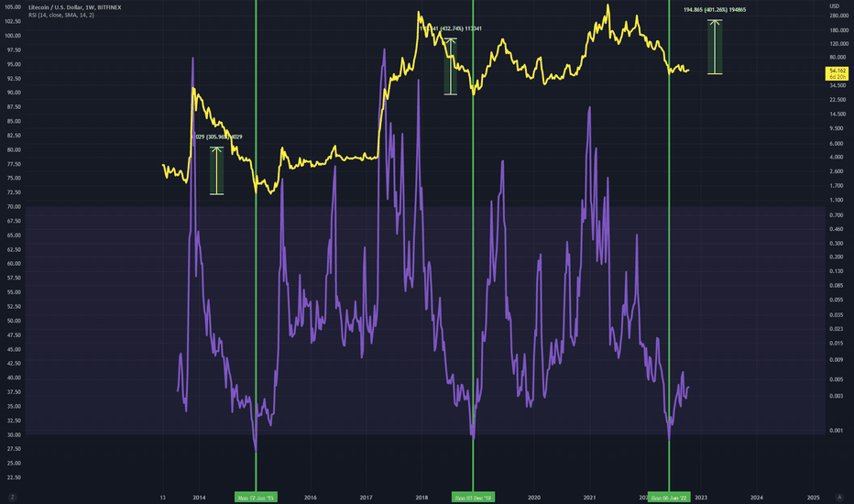Select the 401.26% price range drawing
The height and width of the screenshot is (504, 854).
pos(715,47)
